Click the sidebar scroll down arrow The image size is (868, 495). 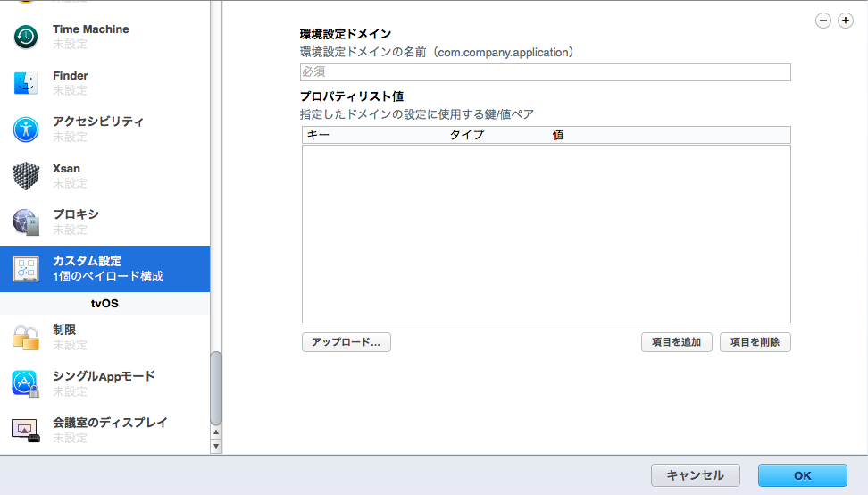click(216, 446)
